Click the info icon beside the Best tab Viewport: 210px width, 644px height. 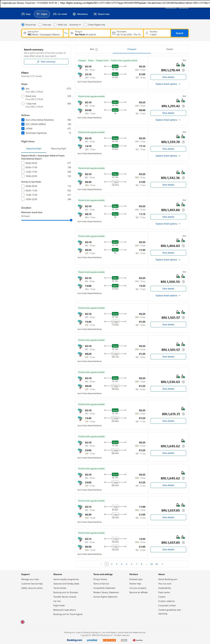(97, 49)
